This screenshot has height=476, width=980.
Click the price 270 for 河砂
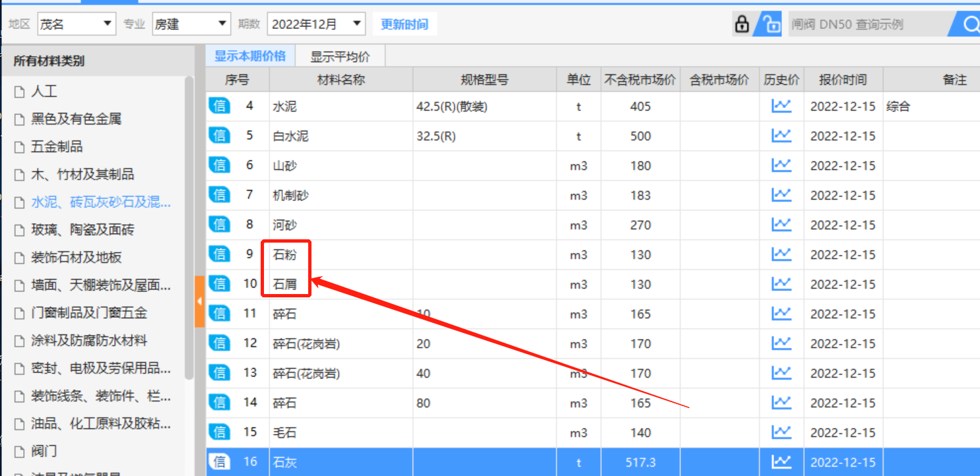[x=640, y=224]
